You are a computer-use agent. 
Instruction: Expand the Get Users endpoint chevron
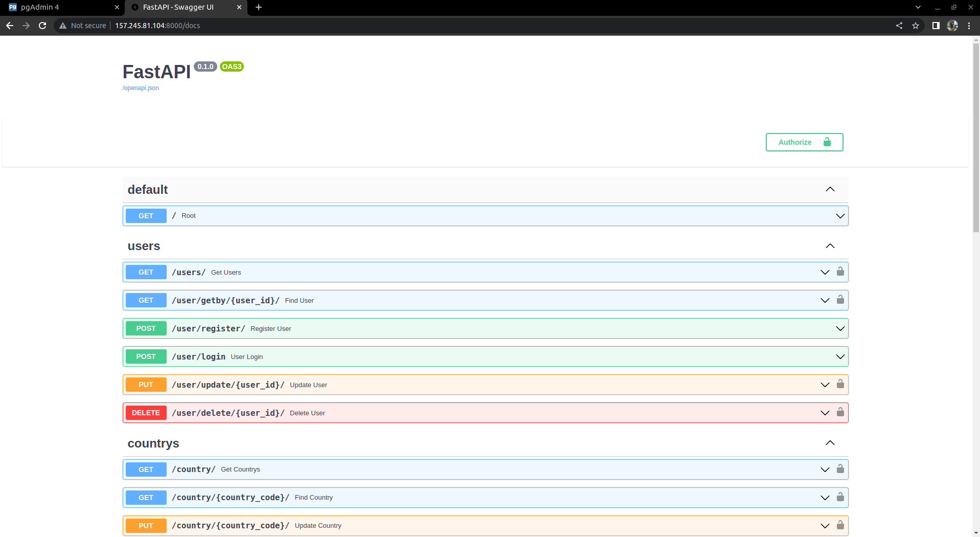pyautogui.click(x=825, y=272)
